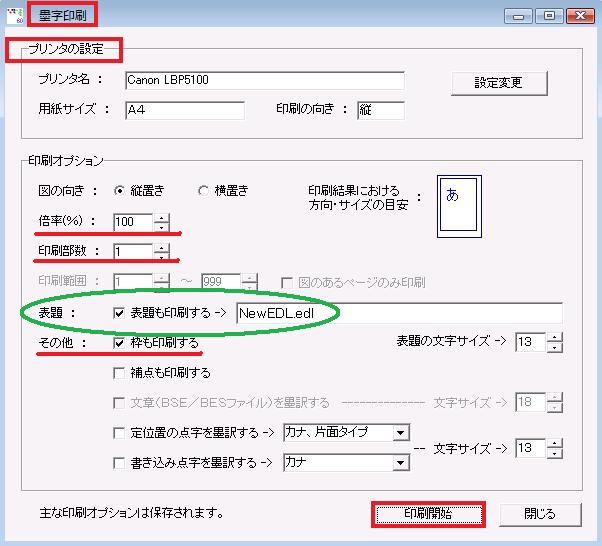Image resolution: width=602 pixels, height=546 pixels.
Task: Click the title text field containing NewEDL.edl
Action: 398,313
